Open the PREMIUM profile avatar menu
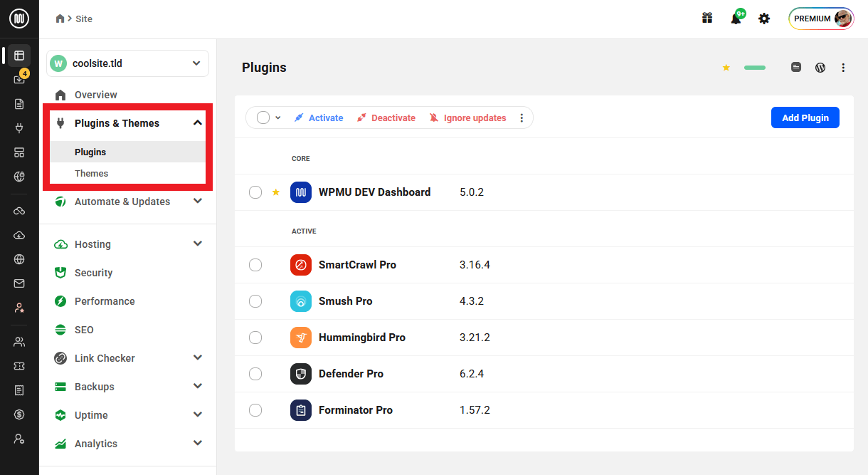This screenshot has width=868, height=475. click(822, 19)
